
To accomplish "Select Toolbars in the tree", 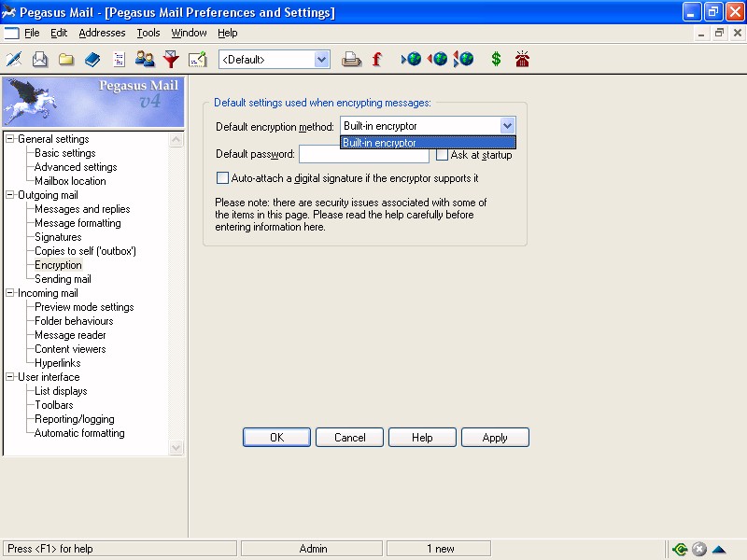I will [x=54, y=405].
